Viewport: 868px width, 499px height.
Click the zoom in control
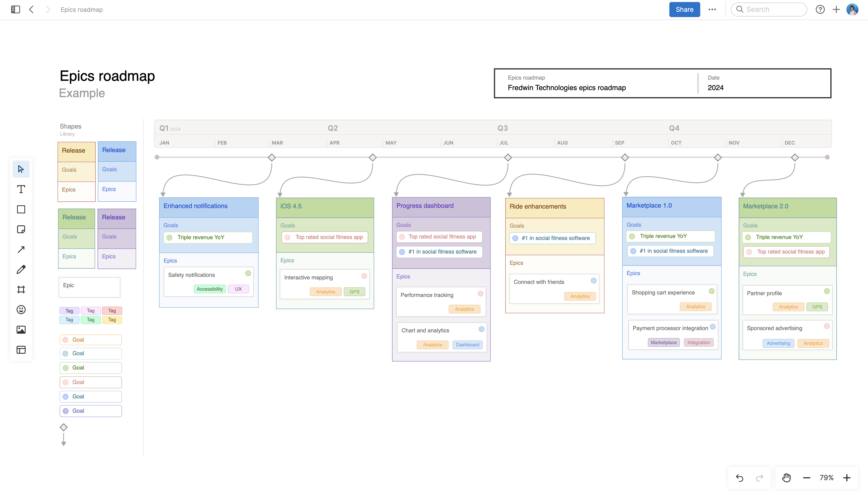click(x=847, y=477)
